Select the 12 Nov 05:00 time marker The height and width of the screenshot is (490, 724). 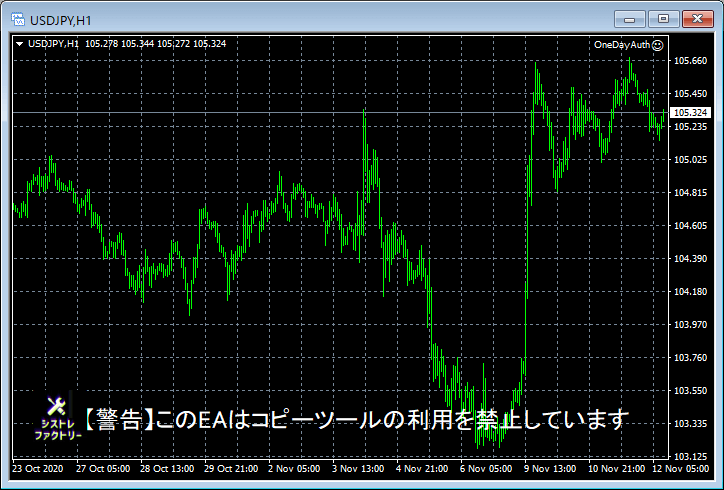[x=681, y=469]
